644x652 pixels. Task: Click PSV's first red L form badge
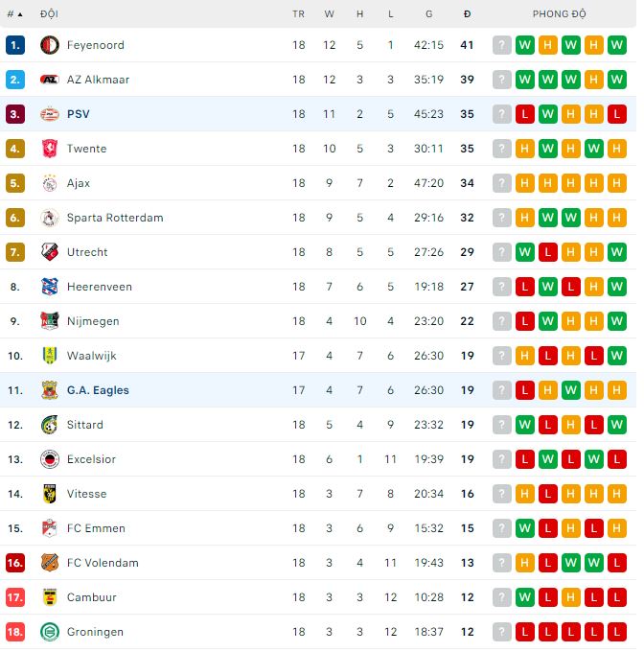[x=524, y=114]
